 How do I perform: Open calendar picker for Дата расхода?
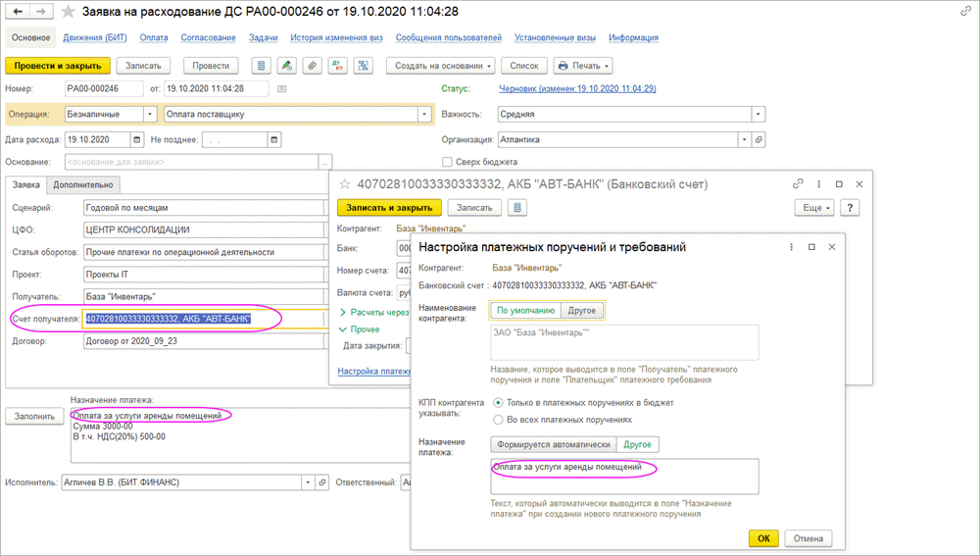[138, 139]
